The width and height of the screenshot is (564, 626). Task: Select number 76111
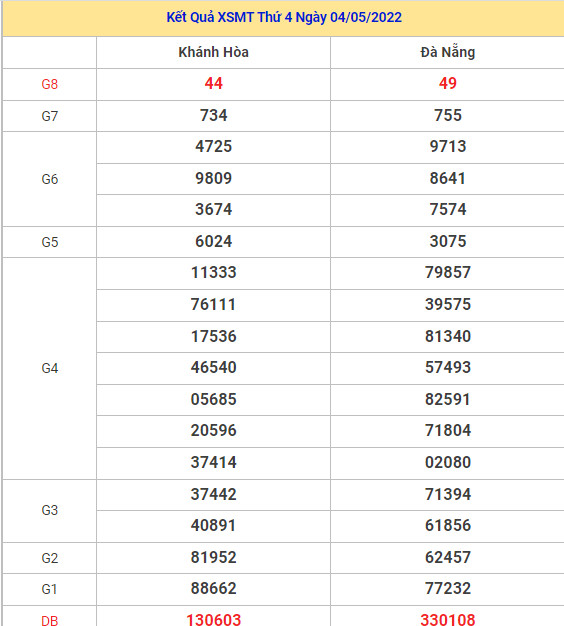pos(214,305)
